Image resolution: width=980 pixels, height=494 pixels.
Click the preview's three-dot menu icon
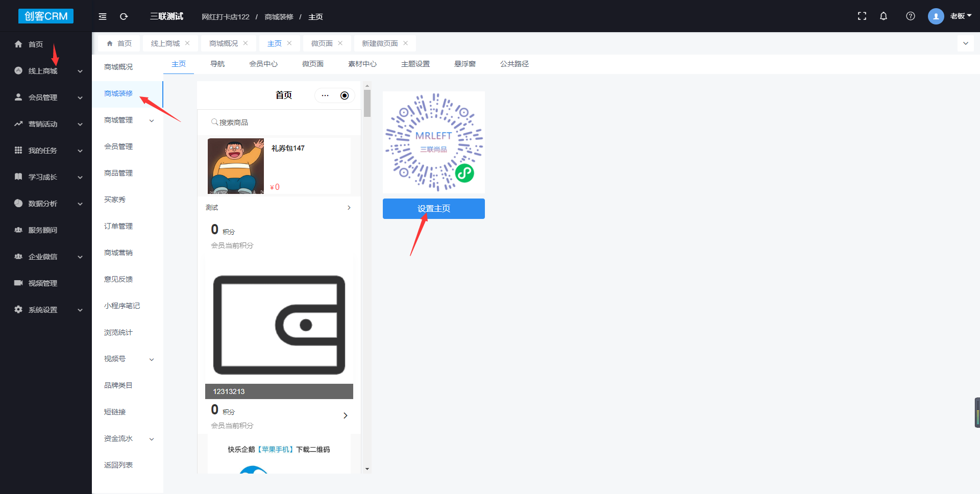(325, 95)
